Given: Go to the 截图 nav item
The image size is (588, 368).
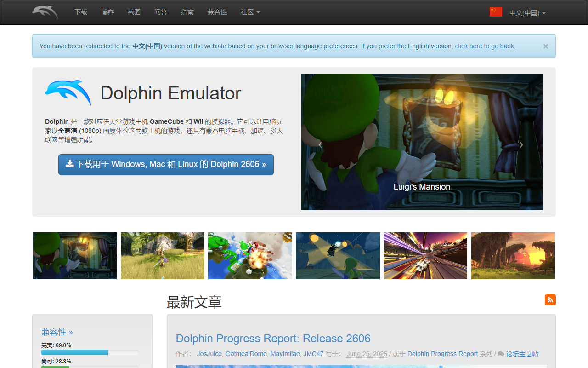Looking at the screenshot, I should point(134,12).
